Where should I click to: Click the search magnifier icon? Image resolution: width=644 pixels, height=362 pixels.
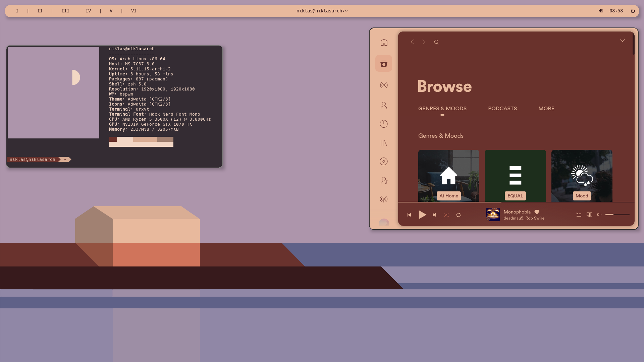pos(436,42)
